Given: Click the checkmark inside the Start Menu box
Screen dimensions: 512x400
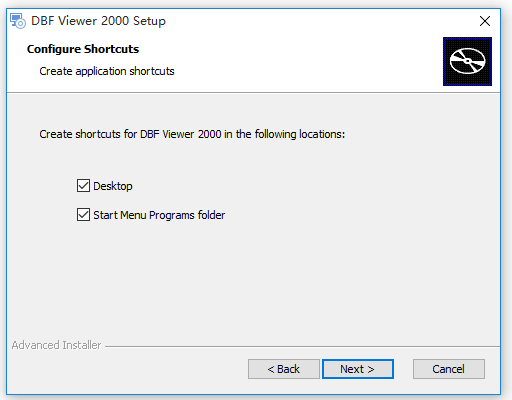Looking at the screenshot, I should (83, 215).
